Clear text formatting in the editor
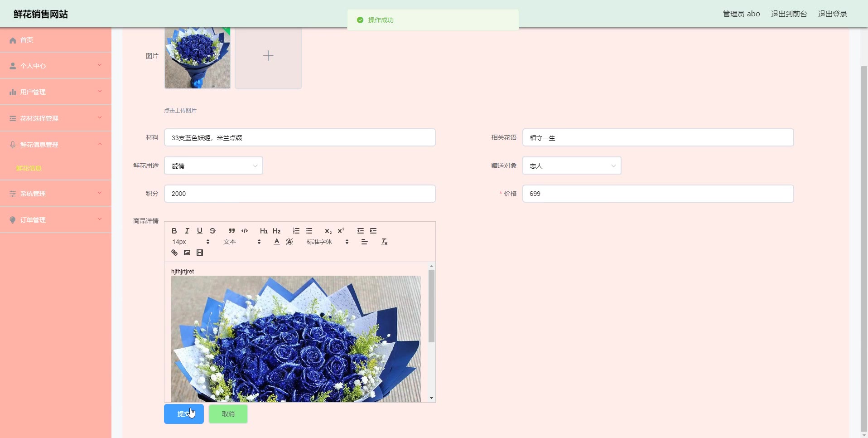Image resolution: width=868 pixels, height=438 pixels. point(384,242)
